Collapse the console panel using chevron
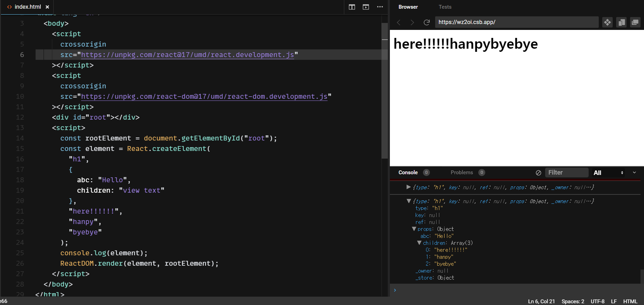 tap(634, 172)
